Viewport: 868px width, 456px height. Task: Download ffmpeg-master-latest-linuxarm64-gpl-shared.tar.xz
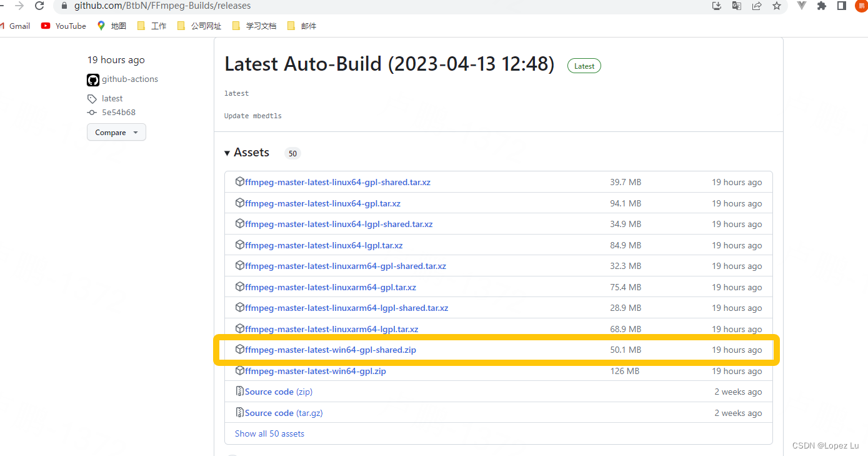click(x=346, y=266)
